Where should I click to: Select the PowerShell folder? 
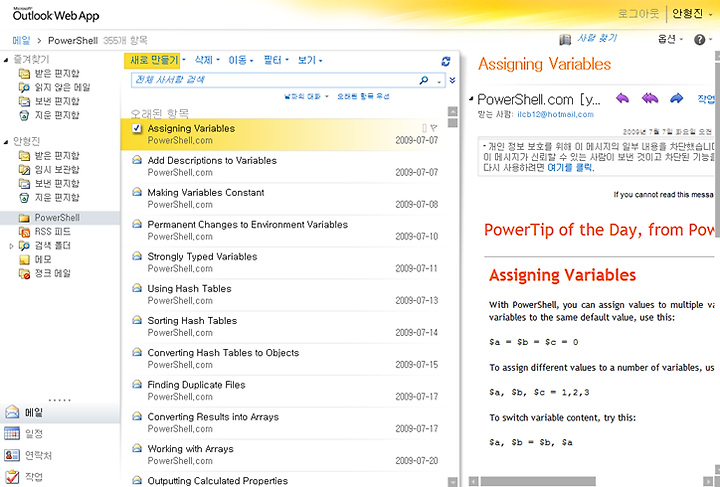[x=57, y=218]
